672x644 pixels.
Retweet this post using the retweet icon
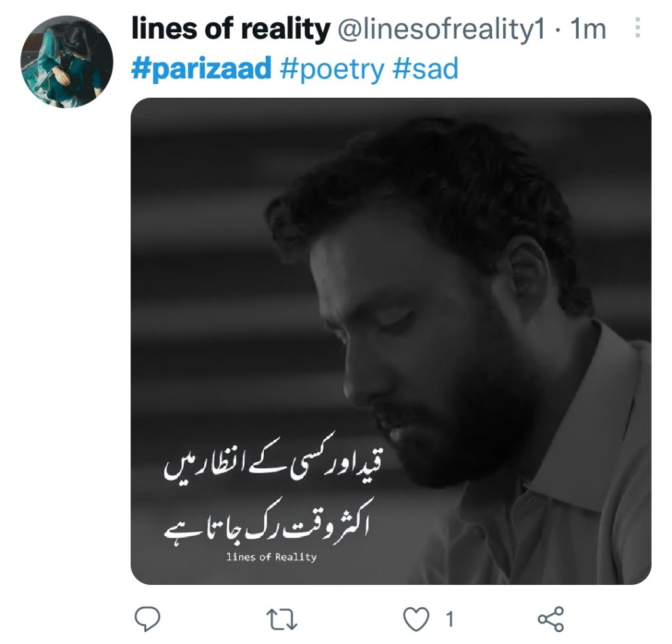click(282, 620)
